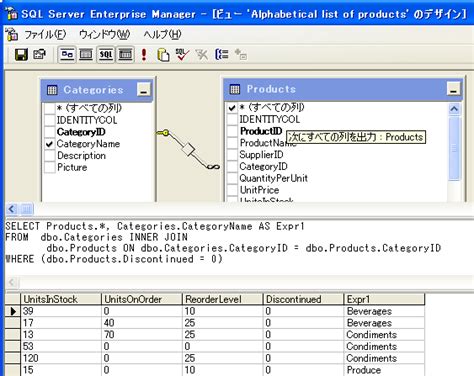Check the QuantityPerUnit column checkbox
Screen dimensions: 474x376
[x=232, y=178]
